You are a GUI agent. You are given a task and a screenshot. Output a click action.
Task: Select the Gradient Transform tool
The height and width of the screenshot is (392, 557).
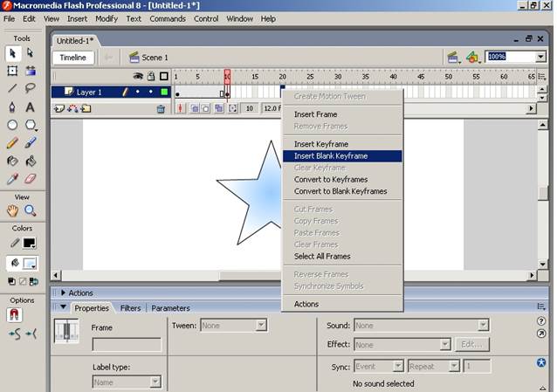pyautogui.click(x=31, y=71)
